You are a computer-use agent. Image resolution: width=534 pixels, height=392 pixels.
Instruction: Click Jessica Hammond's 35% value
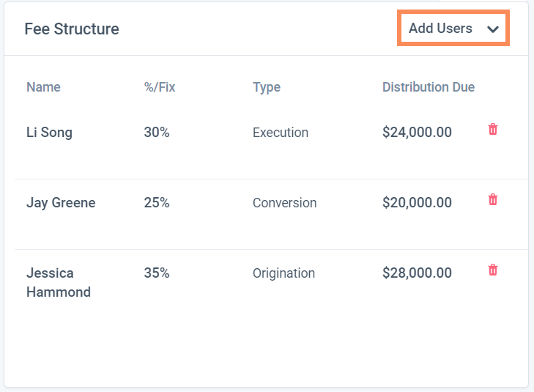[x=157, y=273]
